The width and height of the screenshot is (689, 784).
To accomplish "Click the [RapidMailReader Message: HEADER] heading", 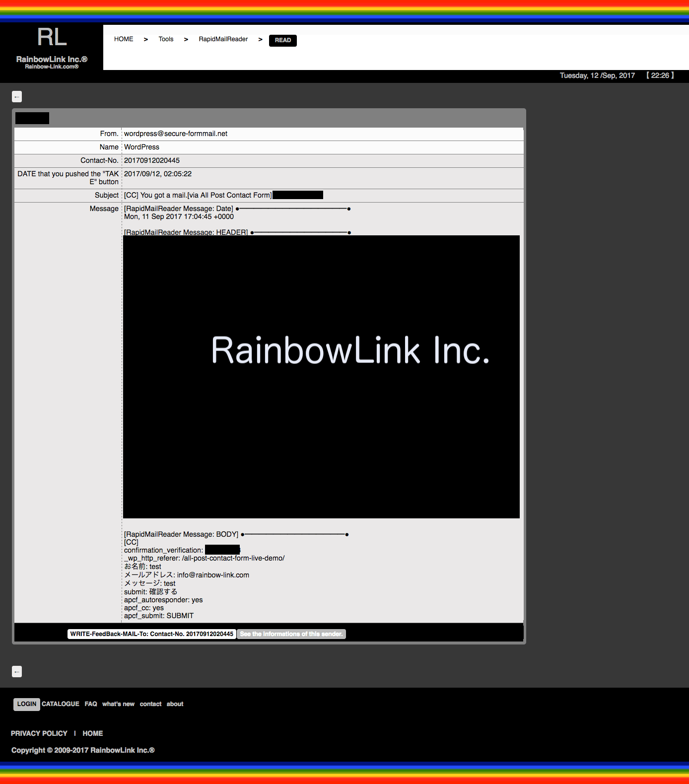I will coord(186,232).
